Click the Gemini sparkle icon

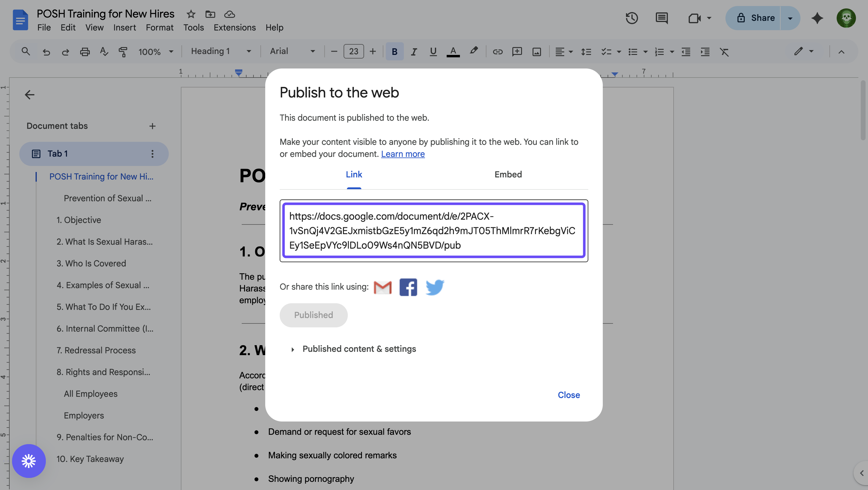817,18
